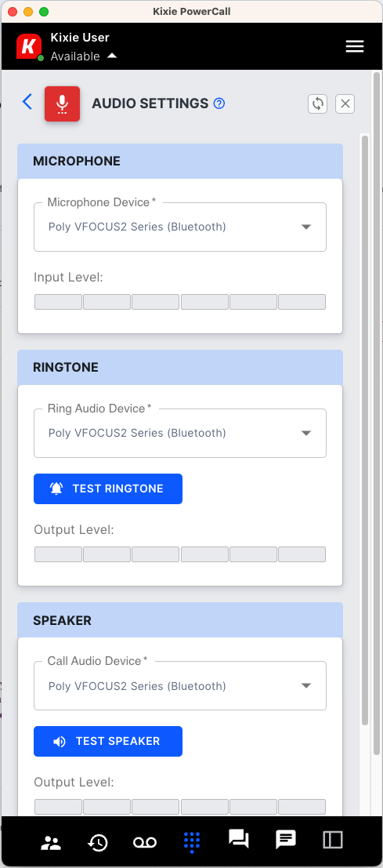Expand the Call Audio Device dropdown
The height and width of the screenshot is (868, 383).
coord(180,686)
